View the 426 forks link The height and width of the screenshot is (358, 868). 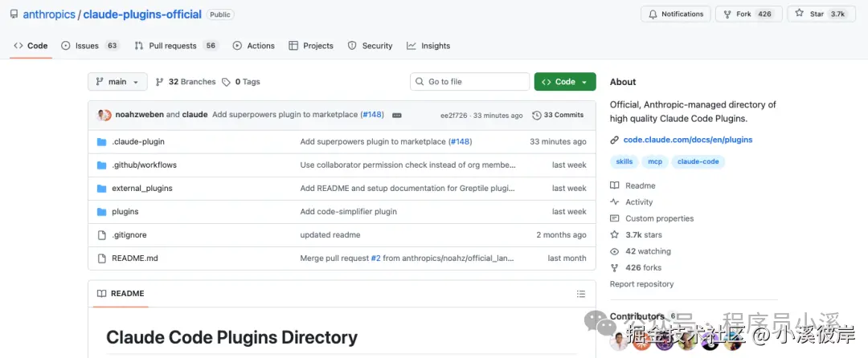(643, 267)
